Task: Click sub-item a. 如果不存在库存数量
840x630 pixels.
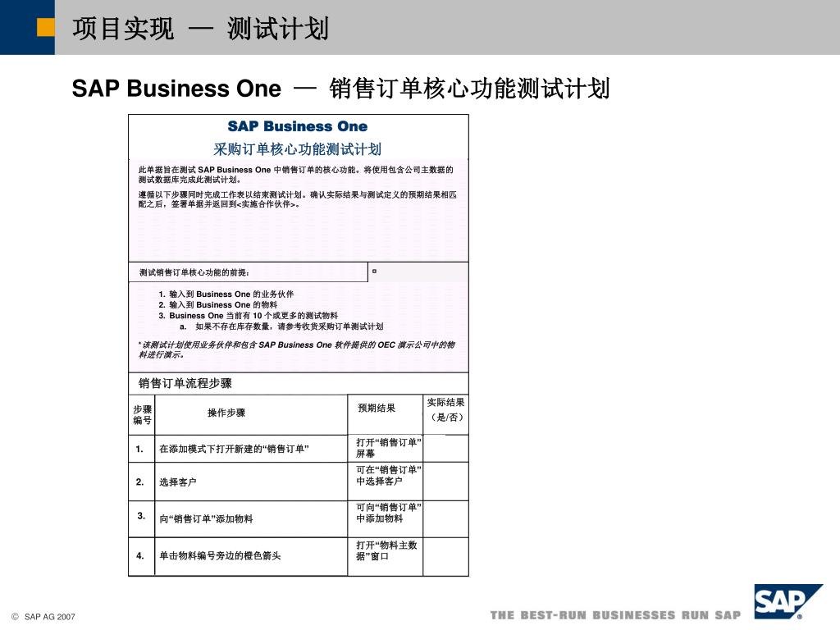Action: [x=281, y=326]
